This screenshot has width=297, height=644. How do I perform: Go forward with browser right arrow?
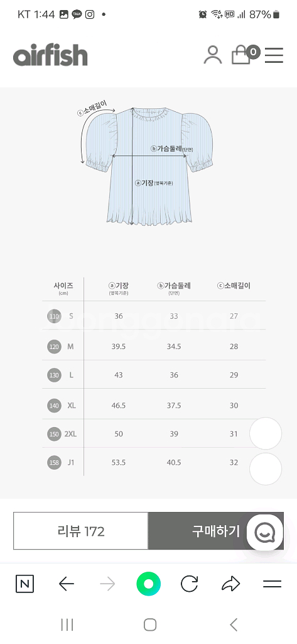click(x=107, y=584)
